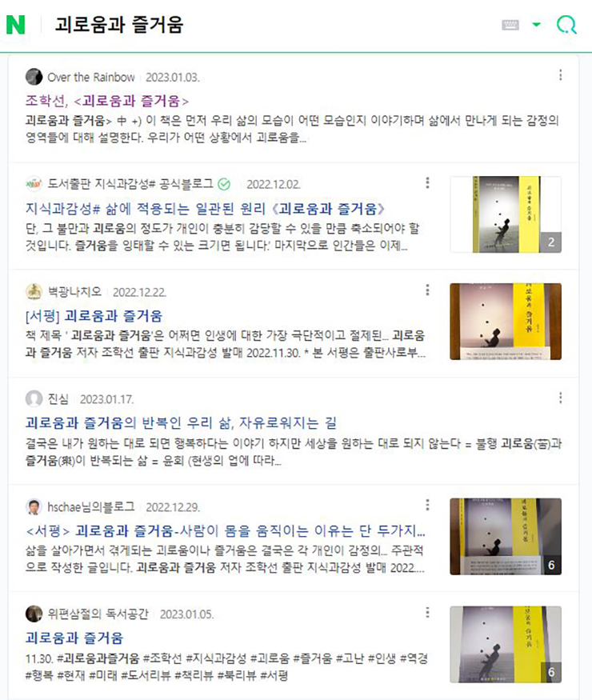
Task: Open options menu for 진심 post
Action: point(560,398)
